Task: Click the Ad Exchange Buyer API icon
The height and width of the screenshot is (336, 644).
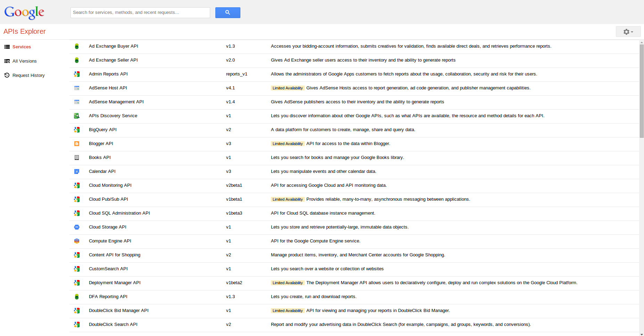Action: point(77,46)
